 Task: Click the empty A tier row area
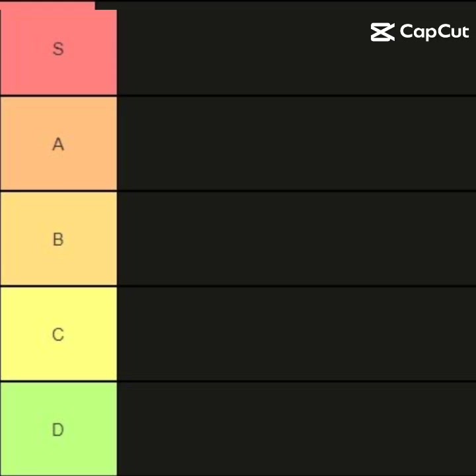coord(297,143)
